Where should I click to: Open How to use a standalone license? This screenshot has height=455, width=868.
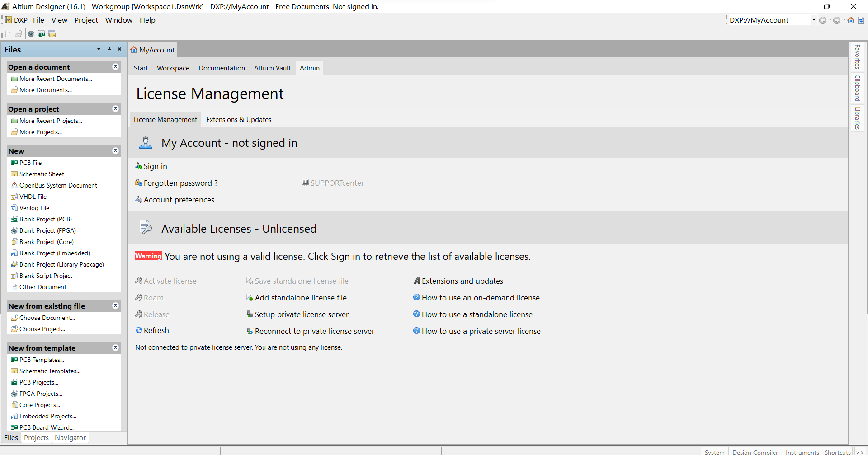tap(473, 314)
